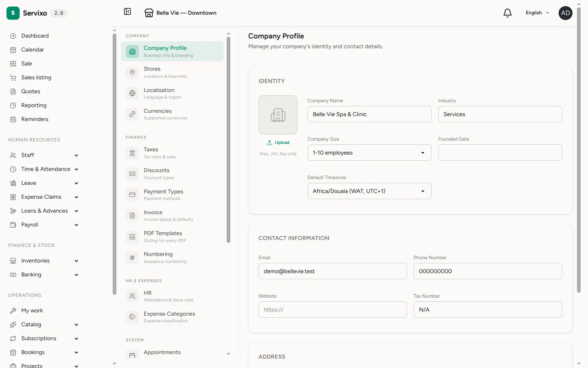The width and height of the screenshot is (588, 368).
Task: Click the Taxes bank icon
Action: 132,153
